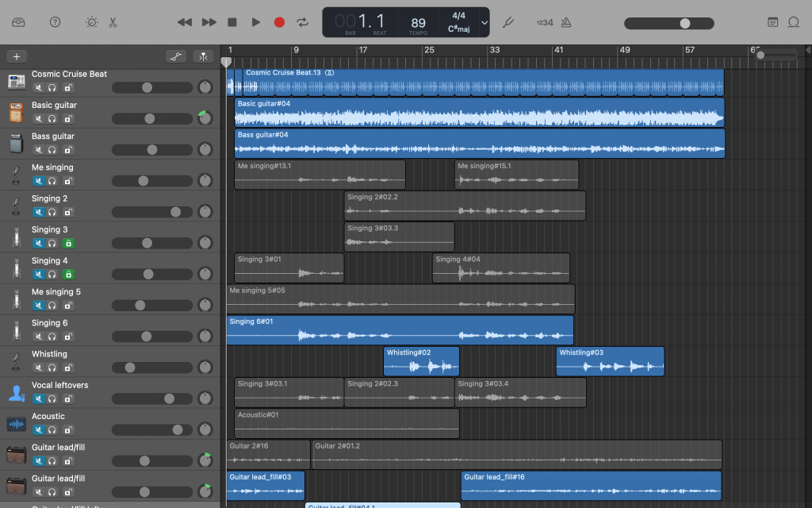Screen dimensions: 812x508
Task: Enable the metronome
Action: point(568,22)
